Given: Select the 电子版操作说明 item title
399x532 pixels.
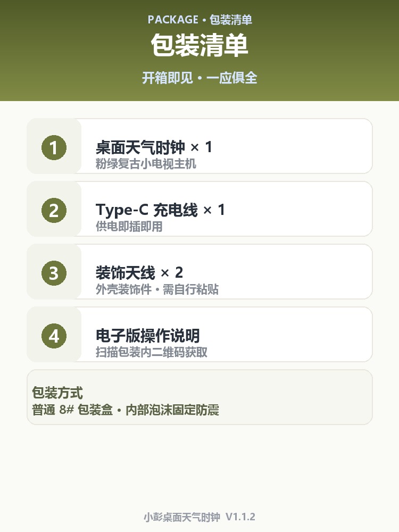Looking at the screenshot, I should point(147,336).
